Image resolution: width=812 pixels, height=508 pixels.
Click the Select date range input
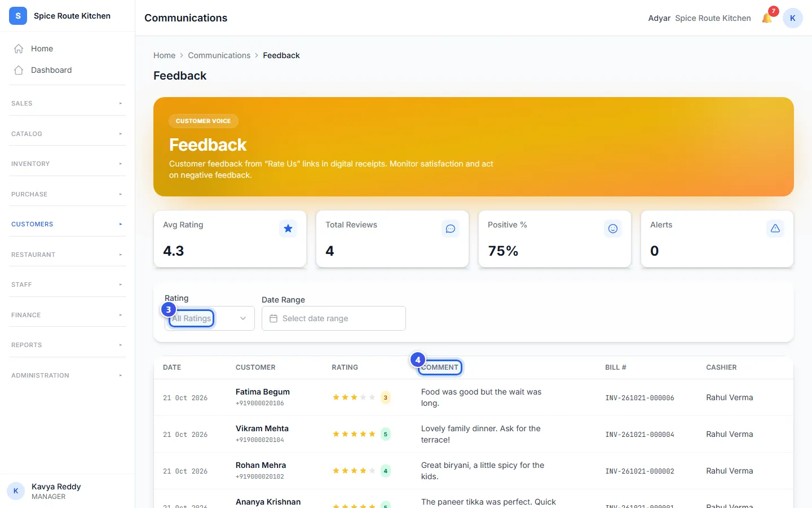point(334,318)
